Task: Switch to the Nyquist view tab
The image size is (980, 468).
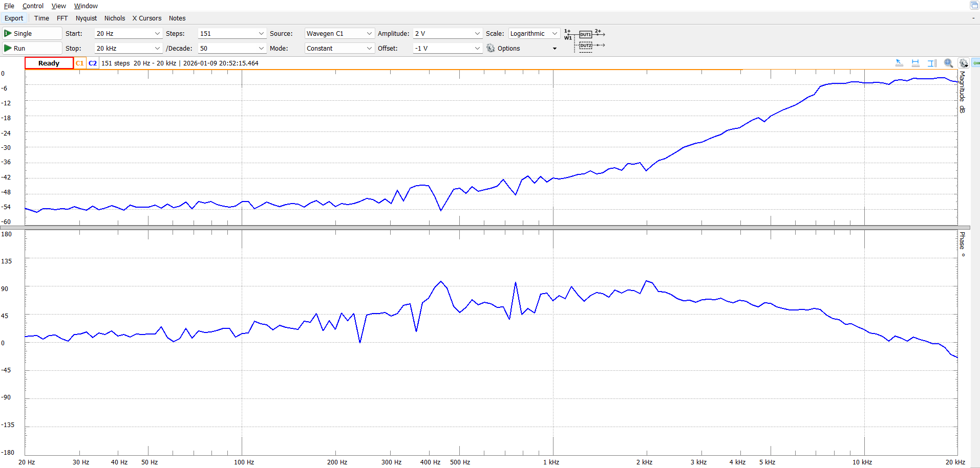Action: click(x=86, y=18)
